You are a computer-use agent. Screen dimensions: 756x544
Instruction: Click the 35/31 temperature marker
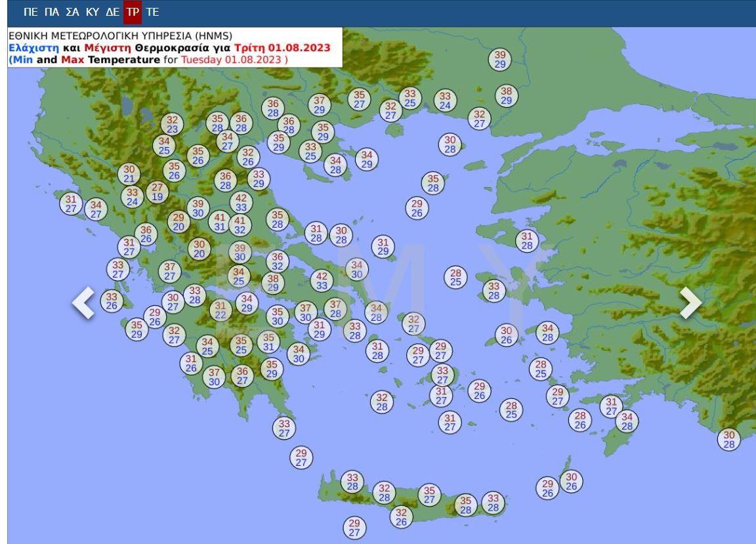268,342
